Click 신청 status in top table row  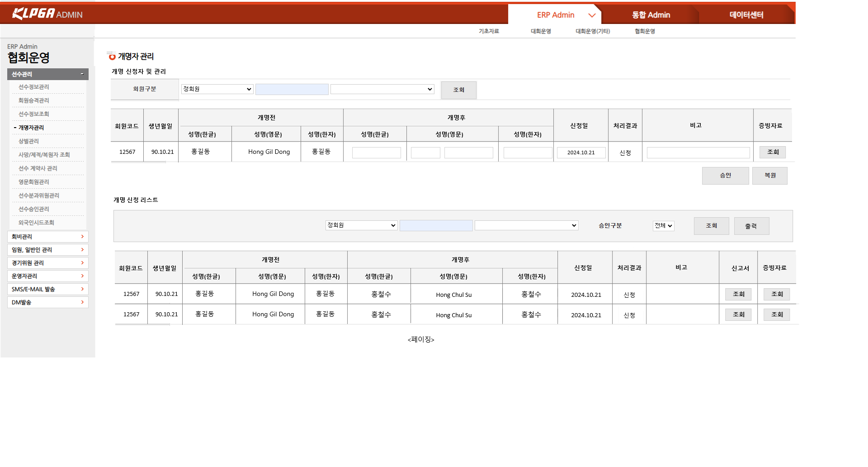coord(625,153)
